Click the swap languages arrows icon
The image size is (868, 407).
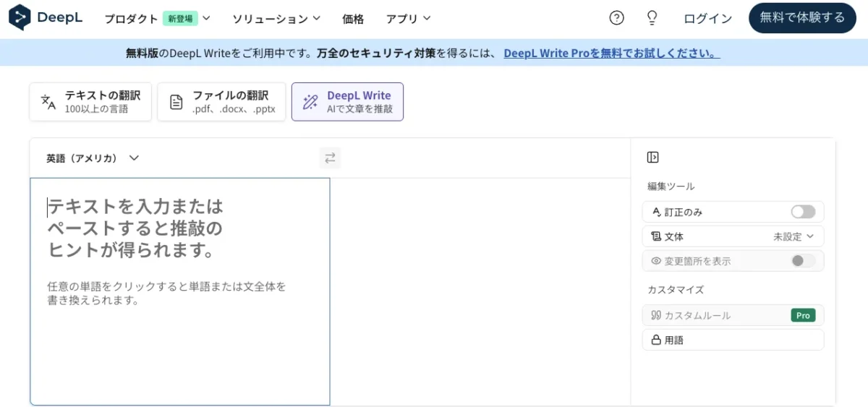point(330,158)
